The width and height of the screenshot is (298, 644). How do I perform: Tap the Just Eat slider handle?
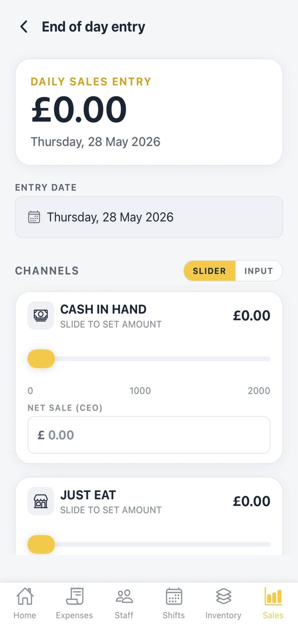tap(41, 544)
